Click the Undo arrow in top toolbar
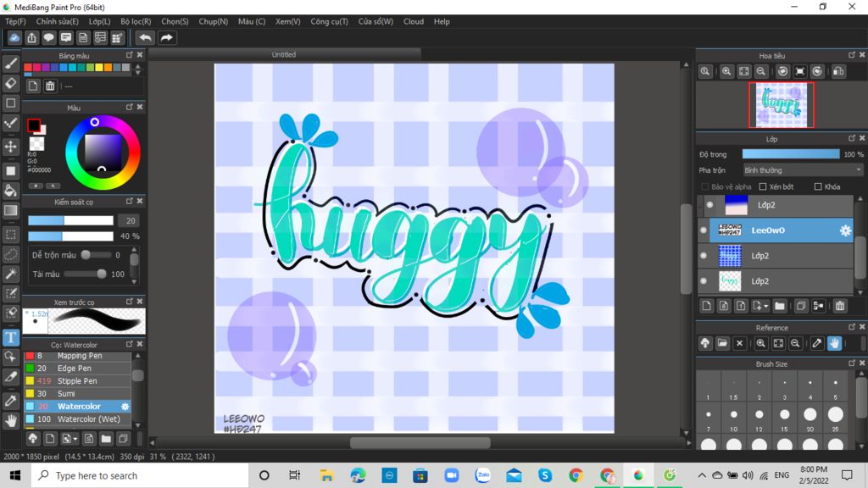Image resolution: width=868 pixels, height=488 pixels. coord(145,37)
